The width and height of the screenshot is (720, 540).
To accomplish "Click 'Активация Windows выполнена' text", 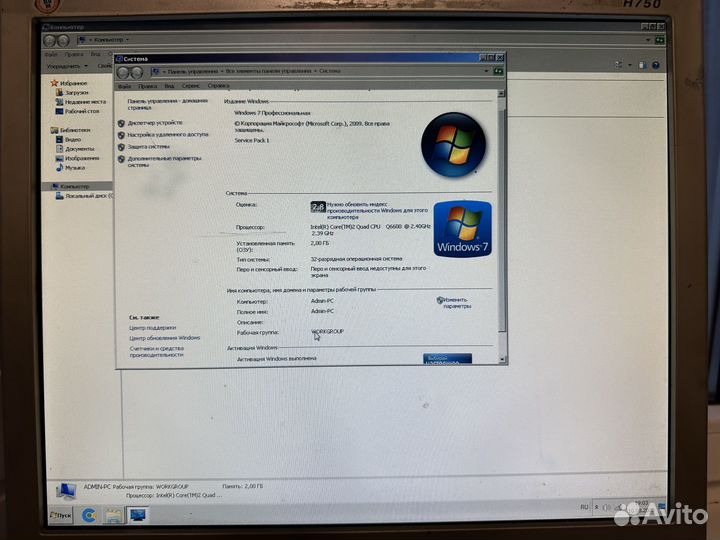I will pyautogui.click(x=276, y=359).
